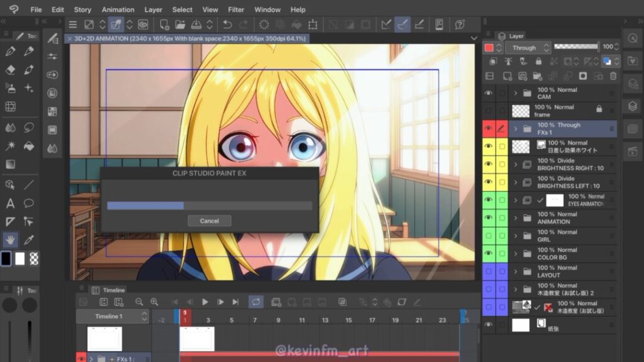Delete layer with trash icon

[613, 76]
